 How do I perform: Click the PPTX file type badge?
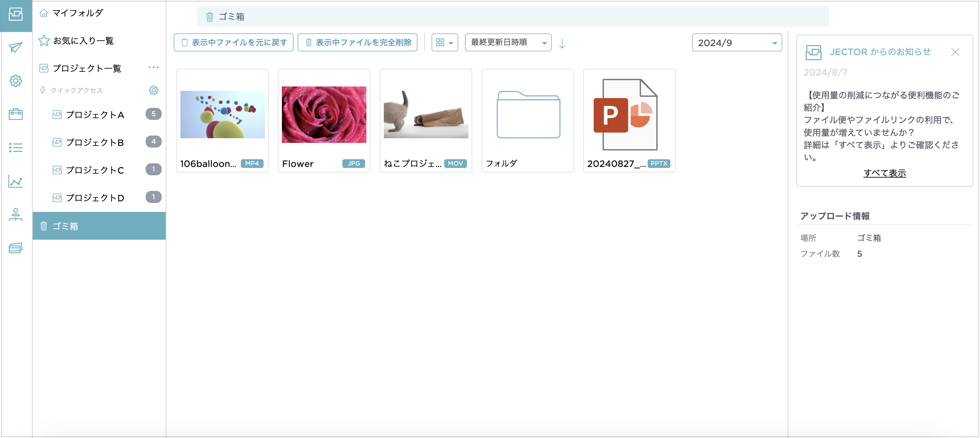[659, 164]
